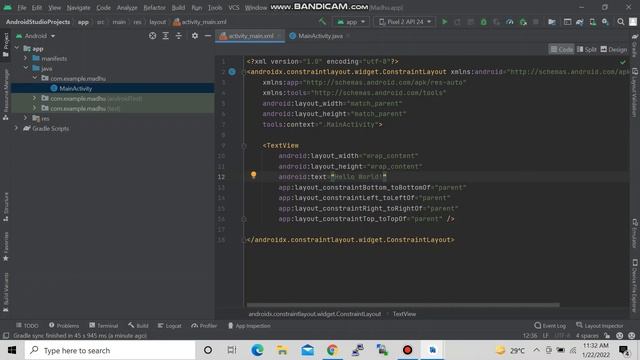The width and height of the screenshot is (640, 360).
Task: Open the Pixel 2 API 24 device dropdown
Action: click(405, 22)
